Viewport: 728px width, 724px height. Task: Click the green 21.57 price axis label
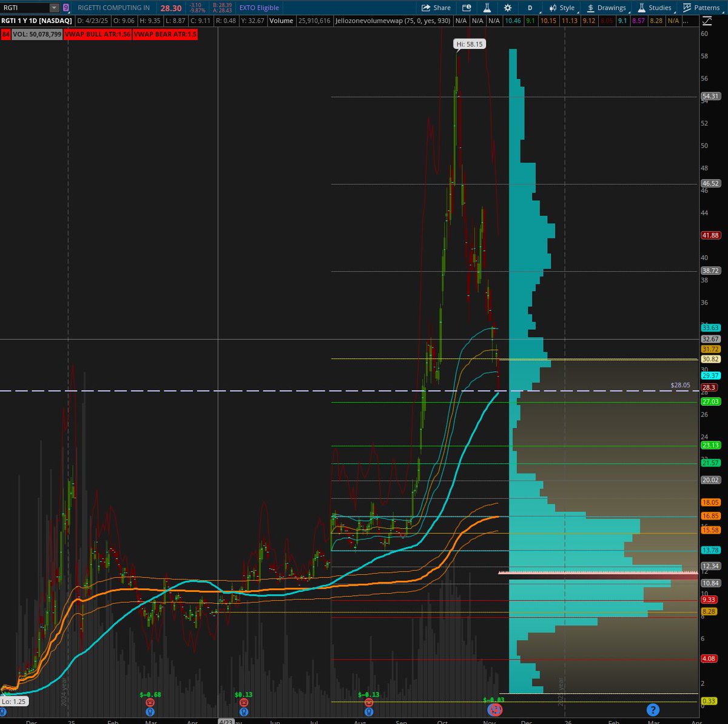[710, 463]
